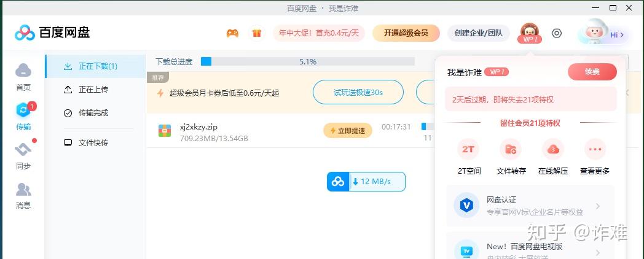This screenshot has height=259, width=644.
Task: Click the cloud icon in speed widget
Action: [x=338, y=182]
